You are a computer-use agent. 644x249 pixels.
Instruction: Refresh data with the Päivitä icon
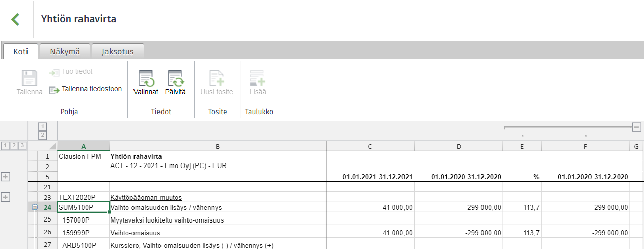click(175, 78)
